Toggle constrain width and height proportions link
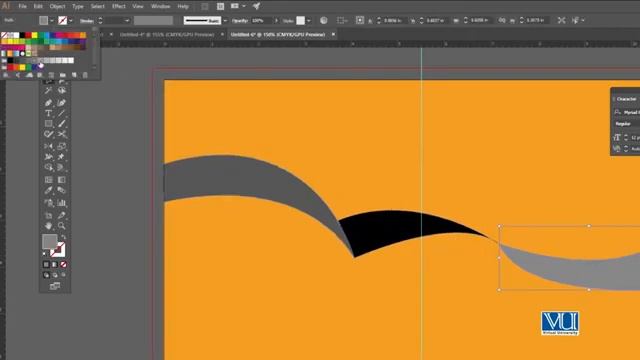Image resolution: width=640 pixels, height=360 pixels. pos(502,20)
